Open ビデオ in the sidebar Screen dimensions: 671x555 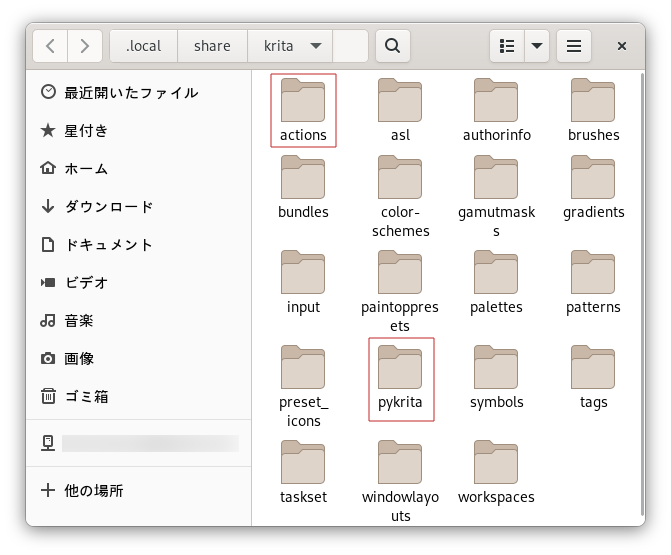pos(139,282)
